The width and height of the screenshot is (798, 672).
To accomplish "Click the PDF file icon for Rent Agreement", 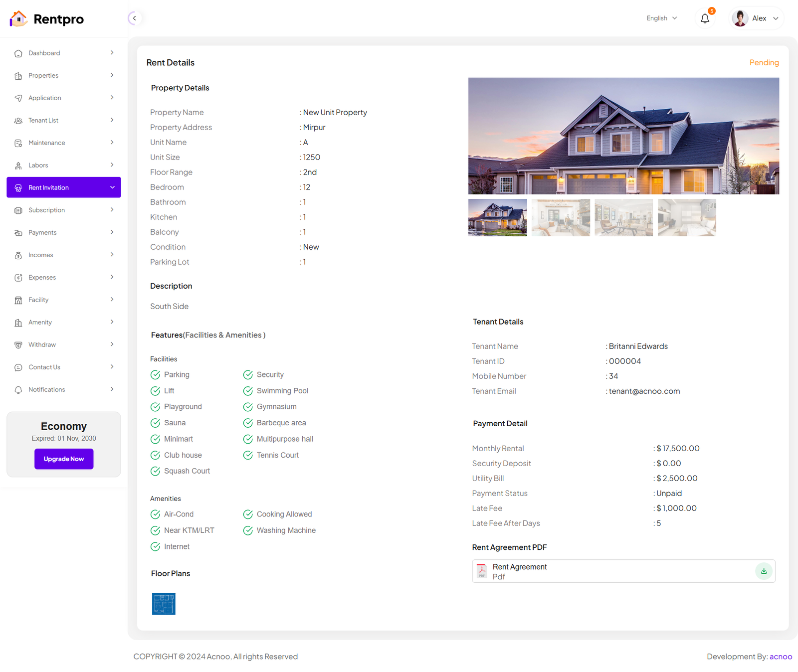I will tap(482, 571).
